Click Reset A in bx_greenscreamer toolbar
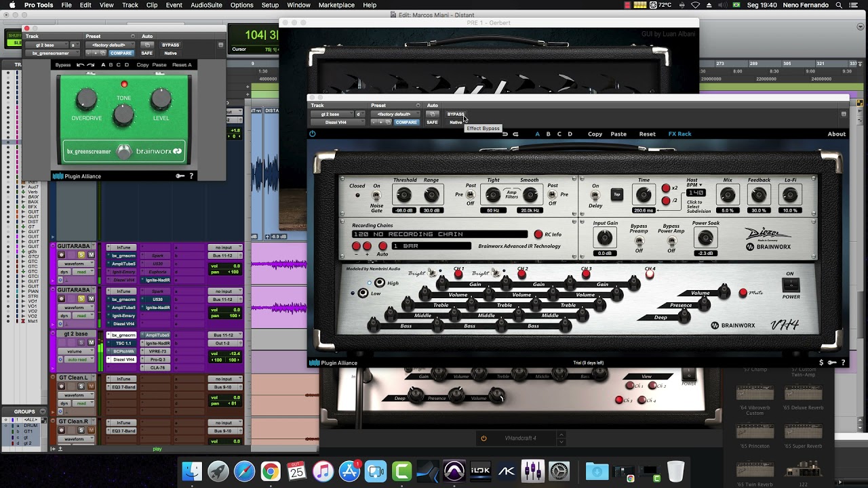This screenshot has width=868, height=488. click(x=182, y=65)
